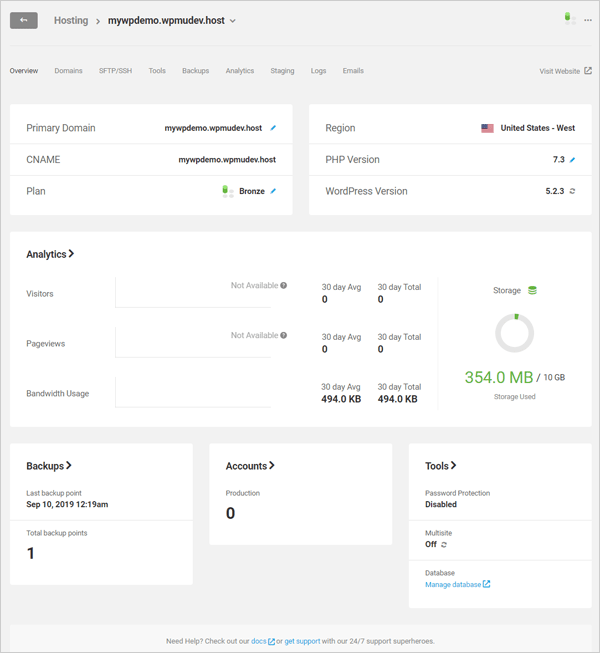
Task: Edit the Bronze plan pencil icon
Action: (273, 191)
